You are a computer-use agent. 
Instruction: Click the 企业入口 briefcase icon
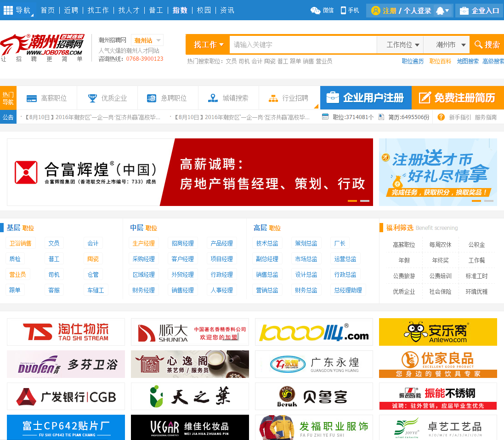[464, 11]
